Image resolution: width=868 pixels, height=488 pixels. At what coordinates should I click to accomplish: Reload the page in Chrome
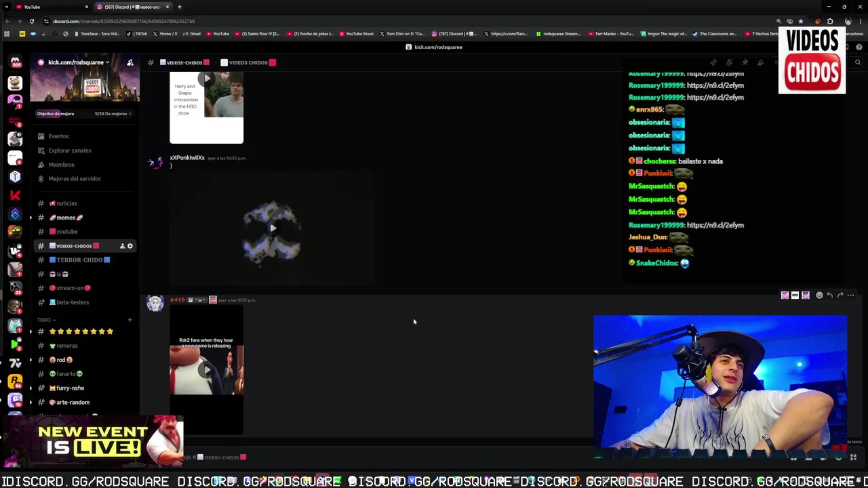click(x=31, y=21)
